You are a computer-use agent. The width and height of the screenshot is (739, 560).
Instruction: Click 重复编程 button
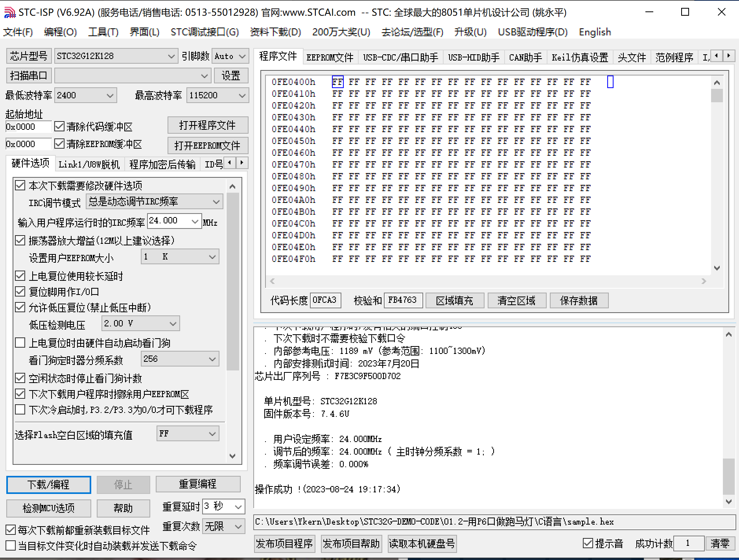[198, 484]
